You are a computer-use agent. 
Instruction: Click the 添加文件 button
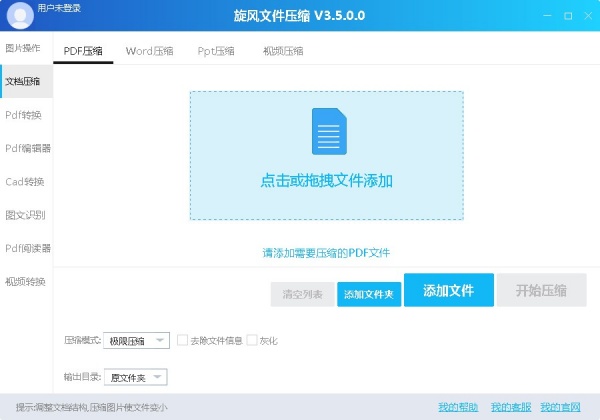[x=448, y=291]
